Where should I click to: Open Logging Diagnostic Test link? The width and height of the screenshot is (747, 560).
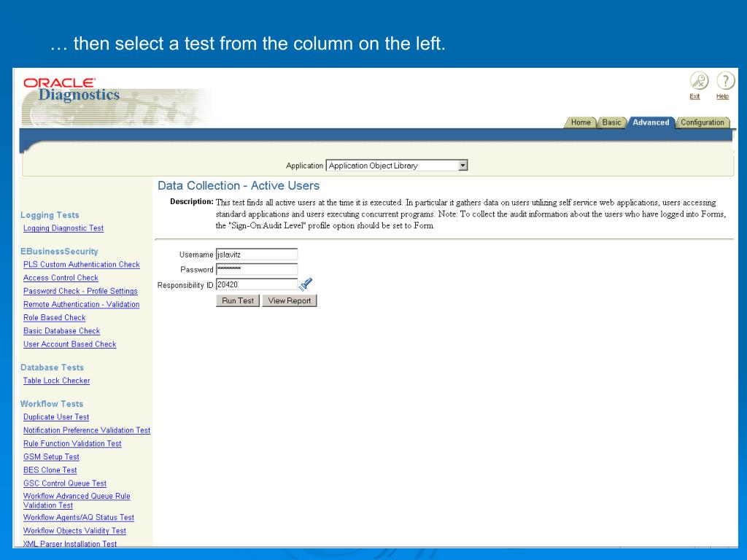63,228
